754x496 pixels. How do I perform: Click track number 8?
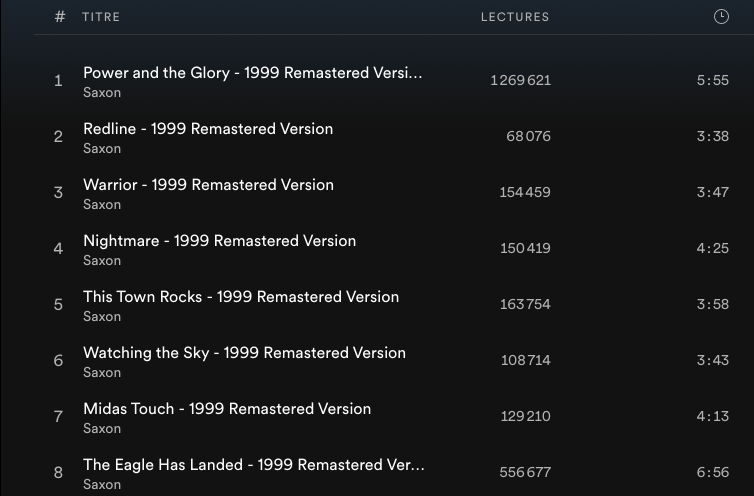point(58,473)
